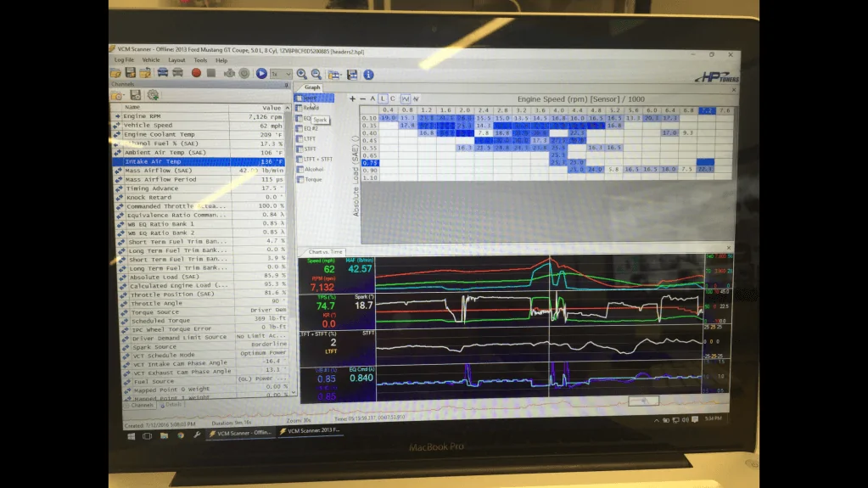Click the log overview position handle
Viewport: 868px width, 488px height.
[643, 401]
